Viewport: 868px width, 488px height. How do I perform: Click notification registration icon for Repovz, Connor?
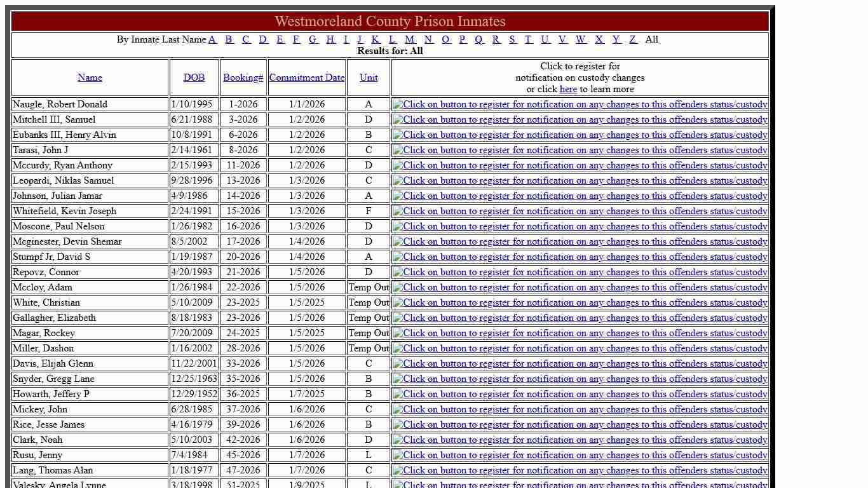580,272
